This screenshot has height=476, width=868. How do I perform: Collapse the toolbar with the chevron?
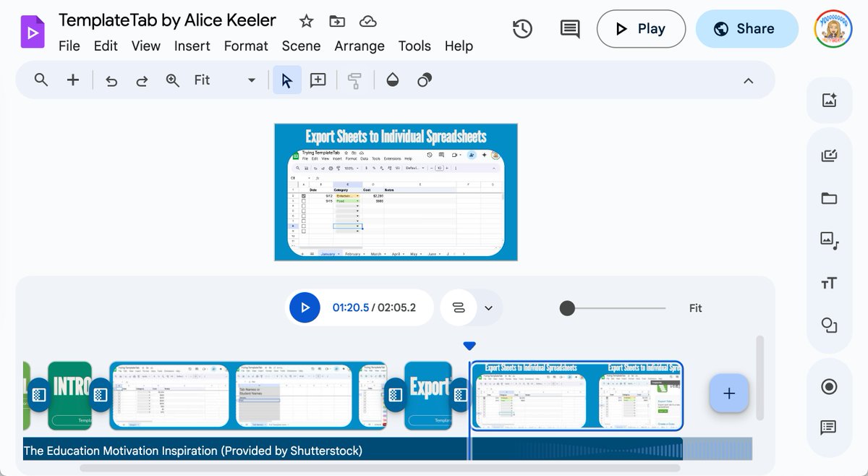748,80
